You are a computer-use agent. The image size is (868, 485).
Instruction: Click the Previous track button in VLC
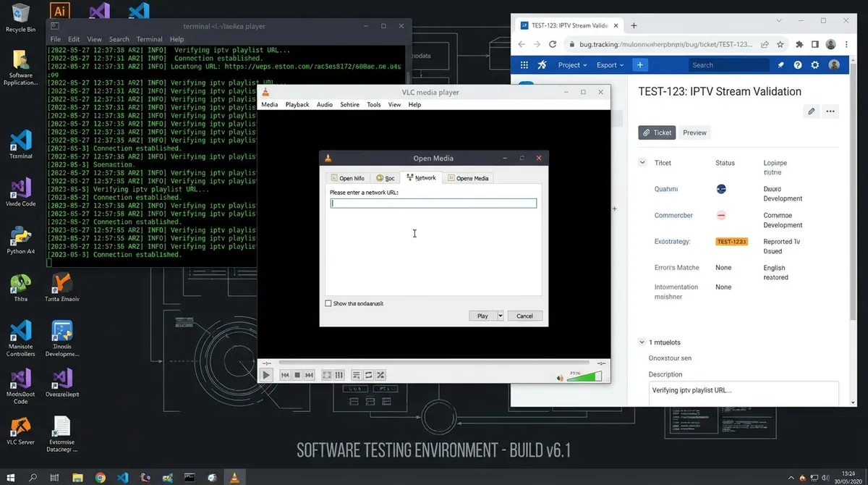coord(285,375)
